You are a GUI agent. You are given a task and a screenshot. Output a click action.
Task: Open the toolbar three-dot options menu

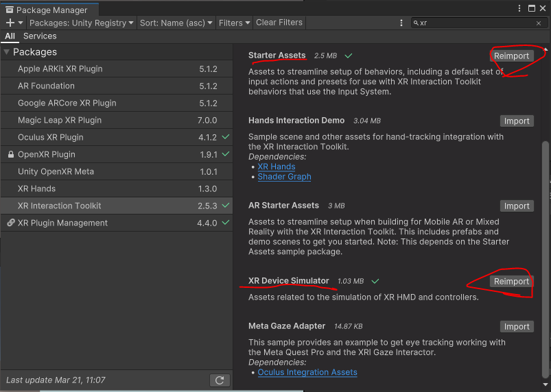pyautogui.click(x=401, y=23)
